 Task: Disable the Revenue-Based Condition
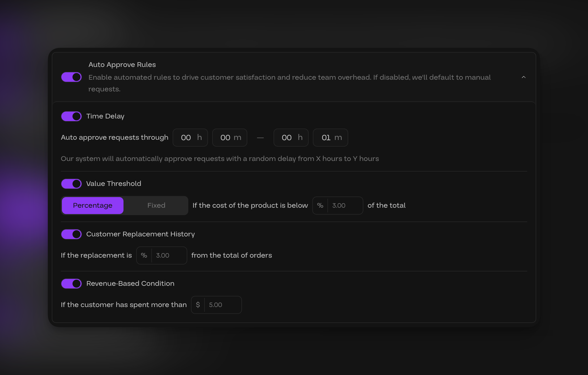click(x=71, y=283)
